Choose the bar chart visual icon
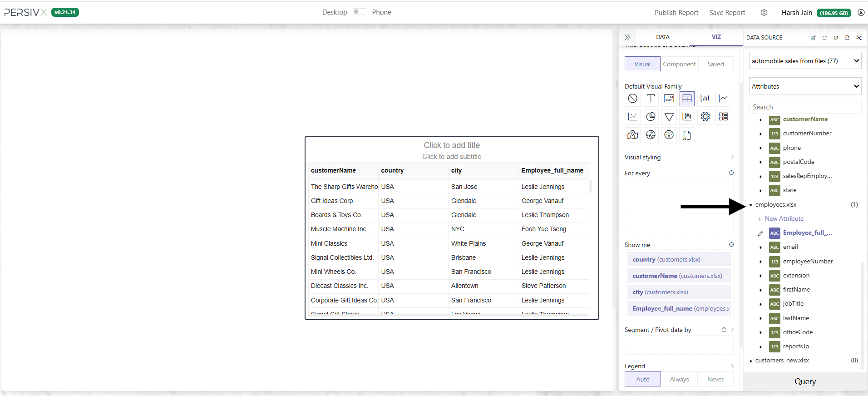 point(705,99)
